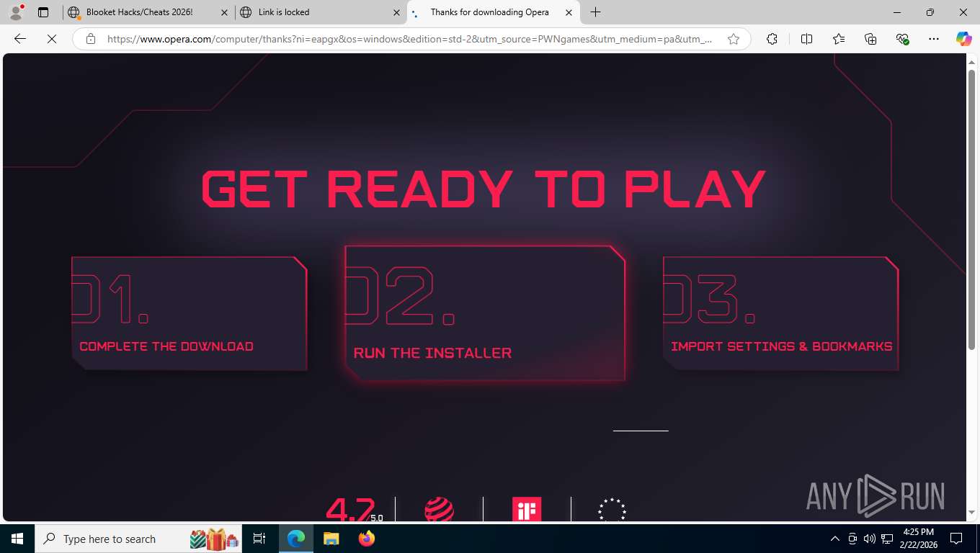Stop loading the page

(52, 39)
